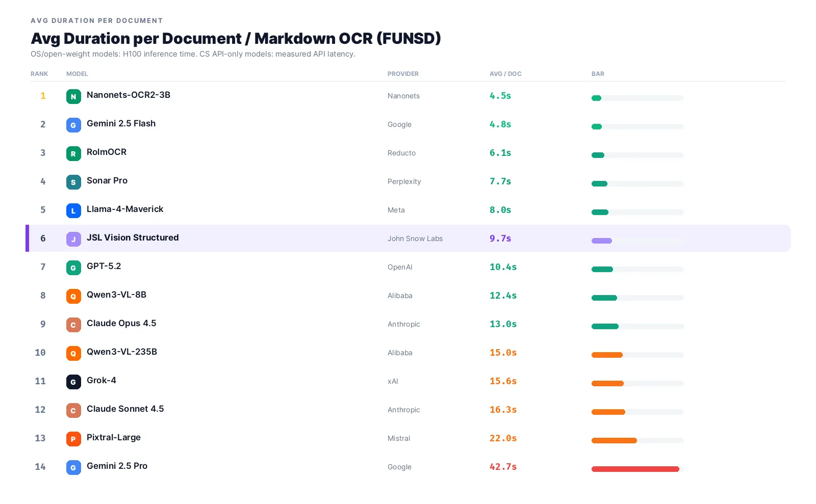Click the RolmOCR model name

click(107, 152)
